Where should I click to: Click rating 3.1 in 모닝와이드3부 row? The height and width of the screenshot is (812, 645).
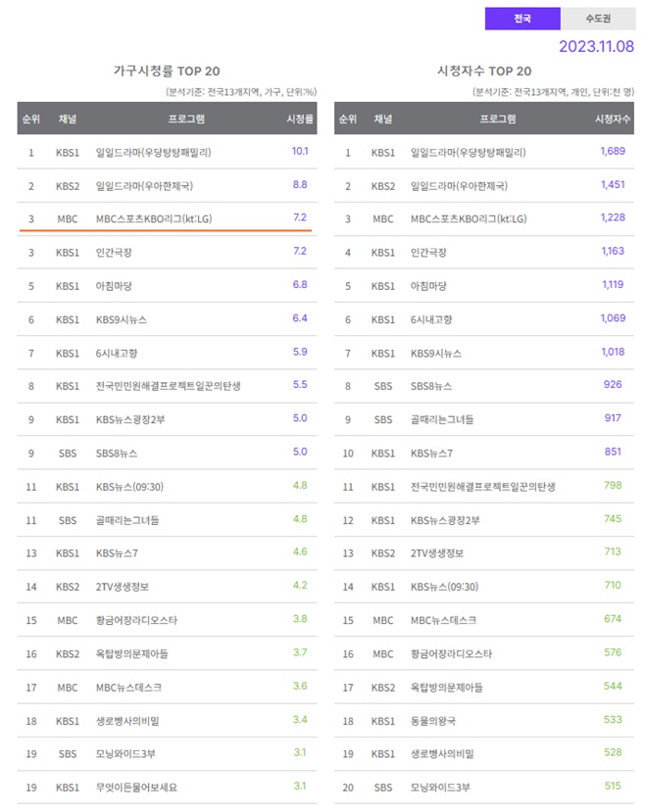click(300, 753)
